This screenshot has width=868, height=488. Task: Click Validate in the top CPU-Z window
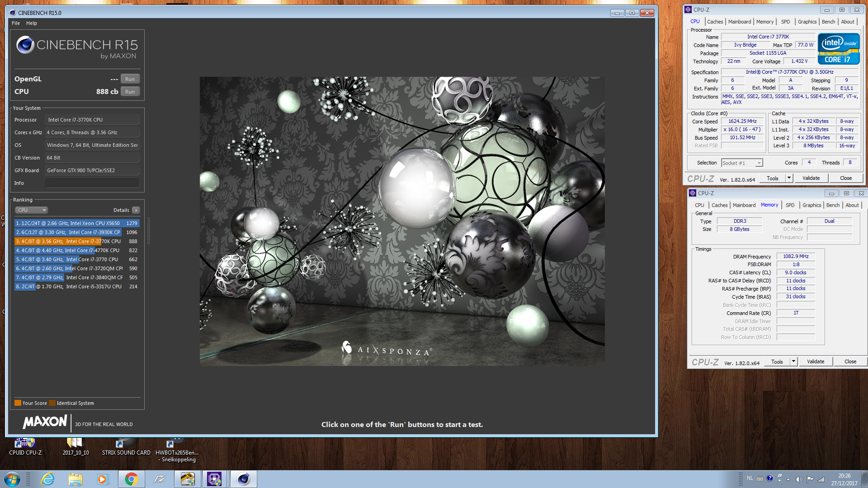(x=811, y=178)
